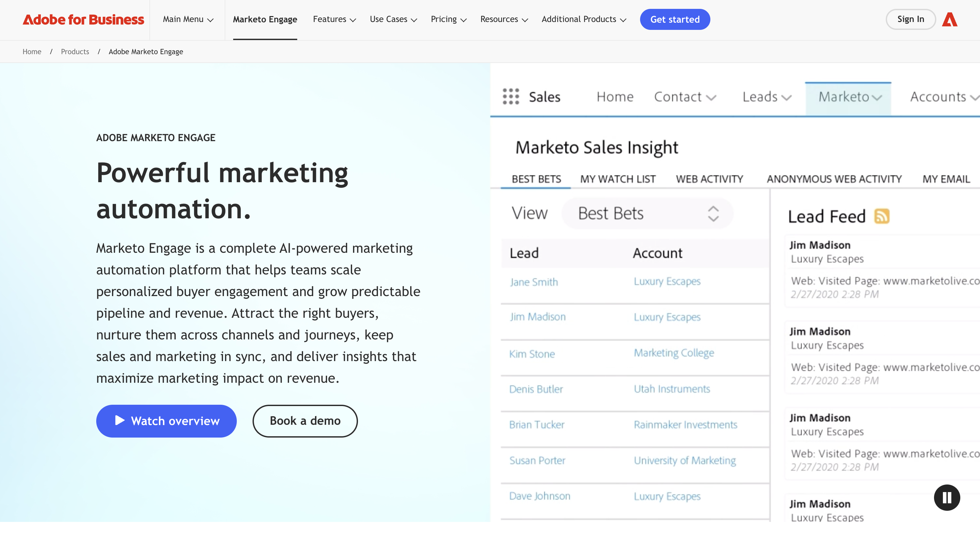Open lead Denis Butler
The height and width of the screenshot is (560, 980).
(x=536, y=389)
